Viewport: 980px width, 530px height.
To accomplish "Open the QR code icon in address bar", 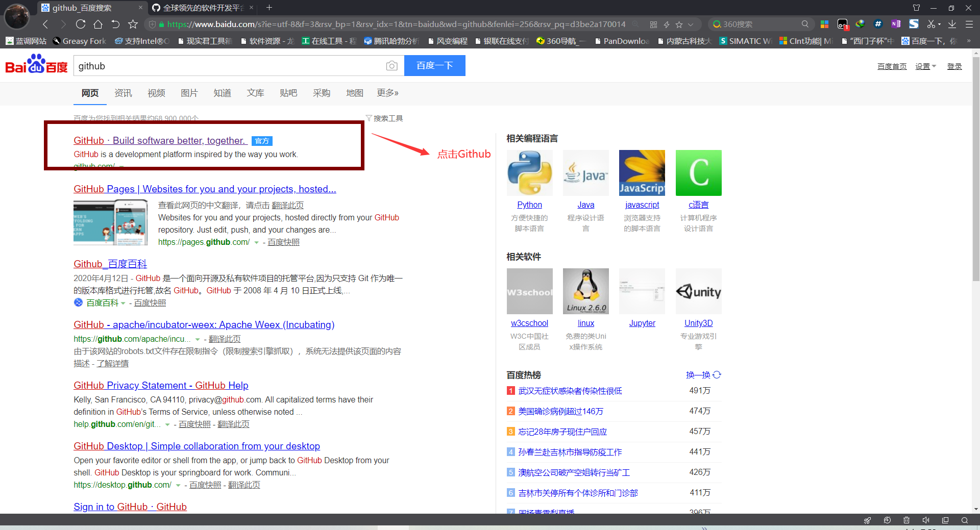I will coord(653,24).
